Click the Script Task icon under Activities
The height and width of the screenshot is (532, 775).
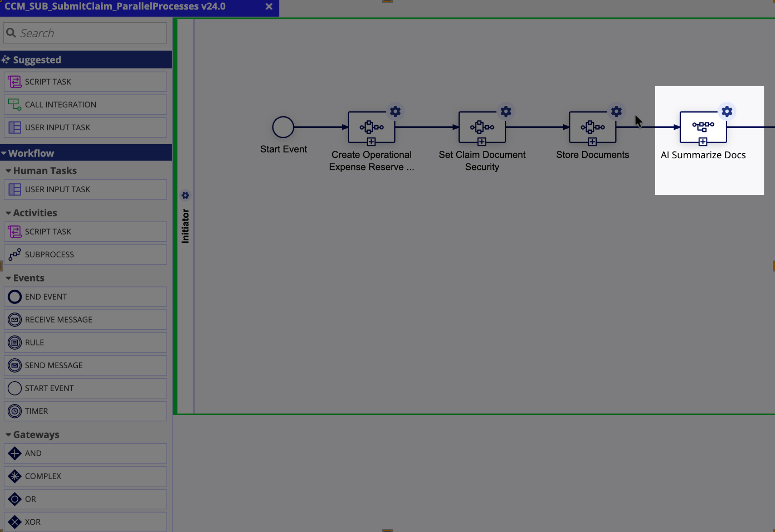pyautogui.click(x=15, y=232)
